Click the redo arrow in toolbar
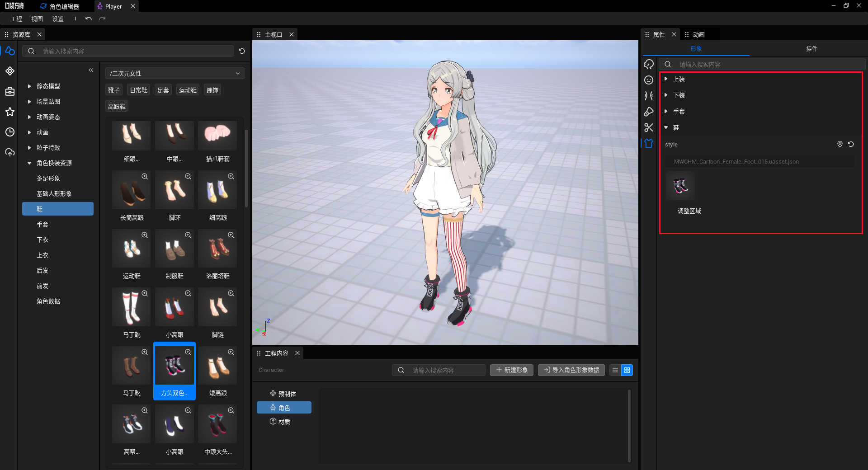Screen dimensions: 868x470 pos(102,19)
